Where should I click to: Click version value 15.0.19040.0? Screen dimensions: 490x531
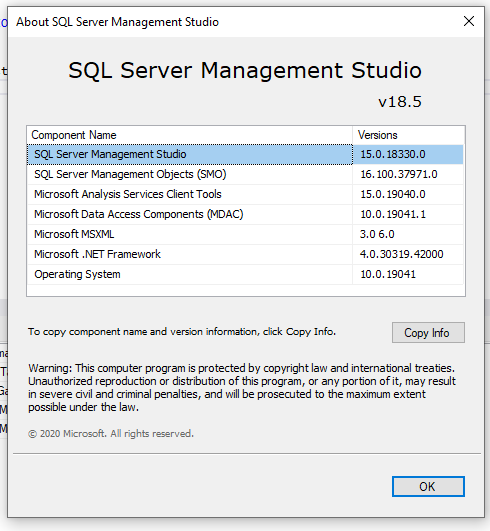pyautogui.click(x=393, y=194)
